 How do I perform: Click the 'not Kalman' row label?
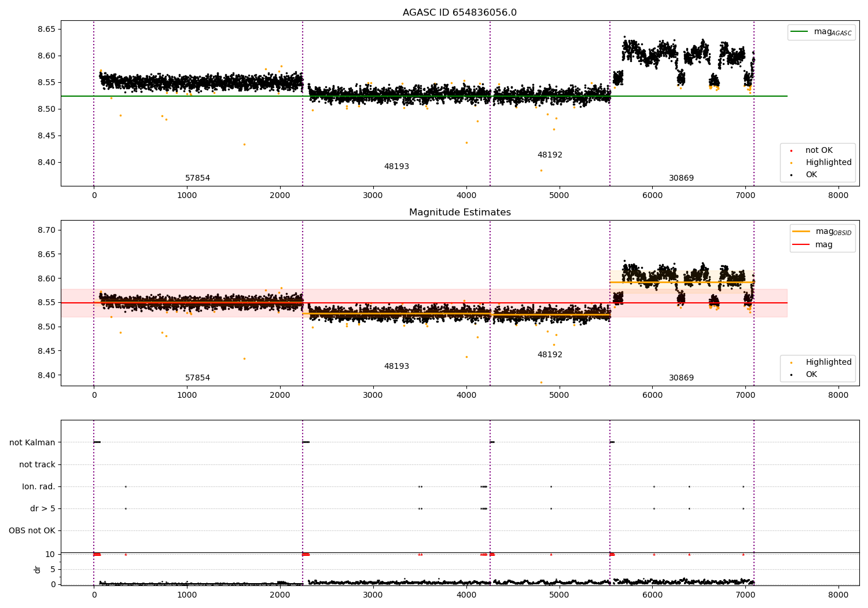point(32,443)
